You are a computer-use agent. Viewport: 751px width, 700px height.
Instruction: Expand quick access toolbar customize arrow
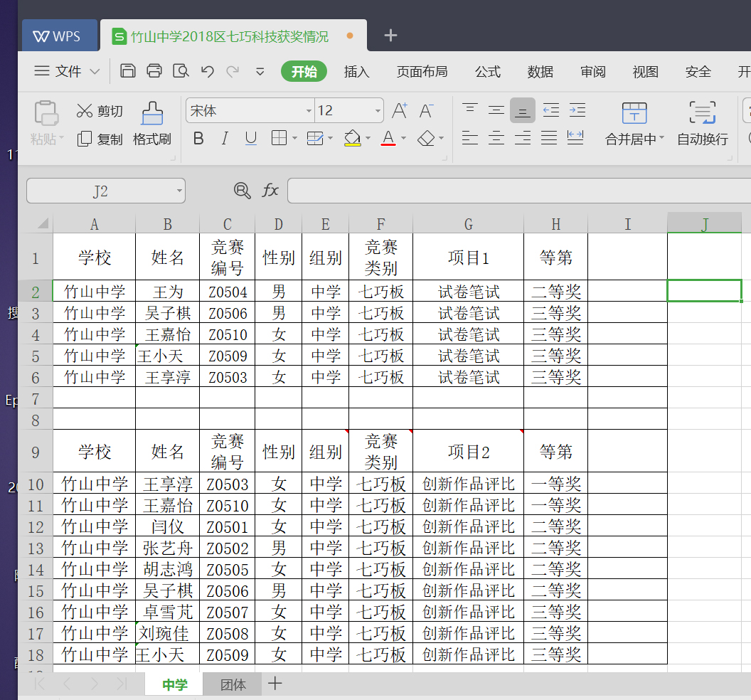pos(260,72)
